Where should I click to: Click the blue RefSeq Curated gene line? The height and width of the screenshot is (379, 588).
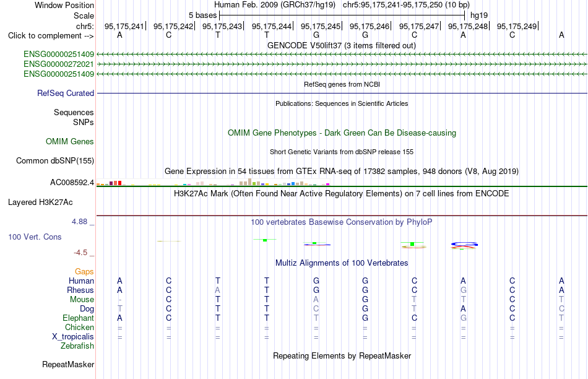coord(342,93)
